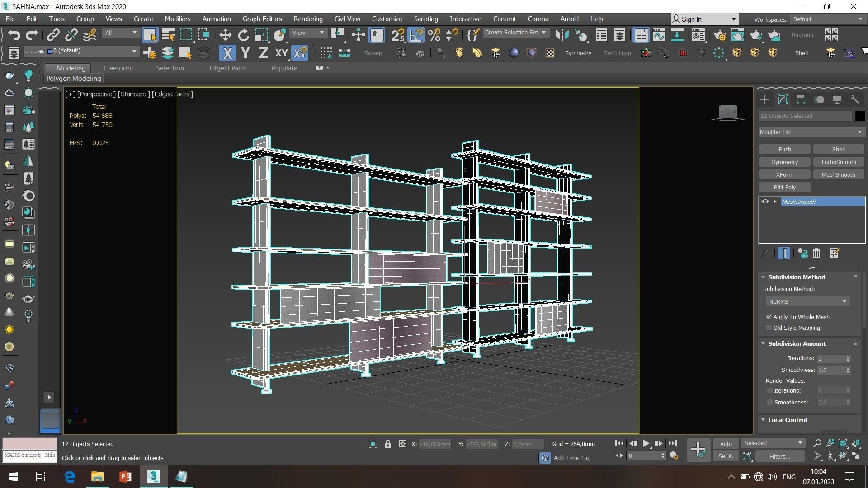Click the object color swatch

click(859, 116)
